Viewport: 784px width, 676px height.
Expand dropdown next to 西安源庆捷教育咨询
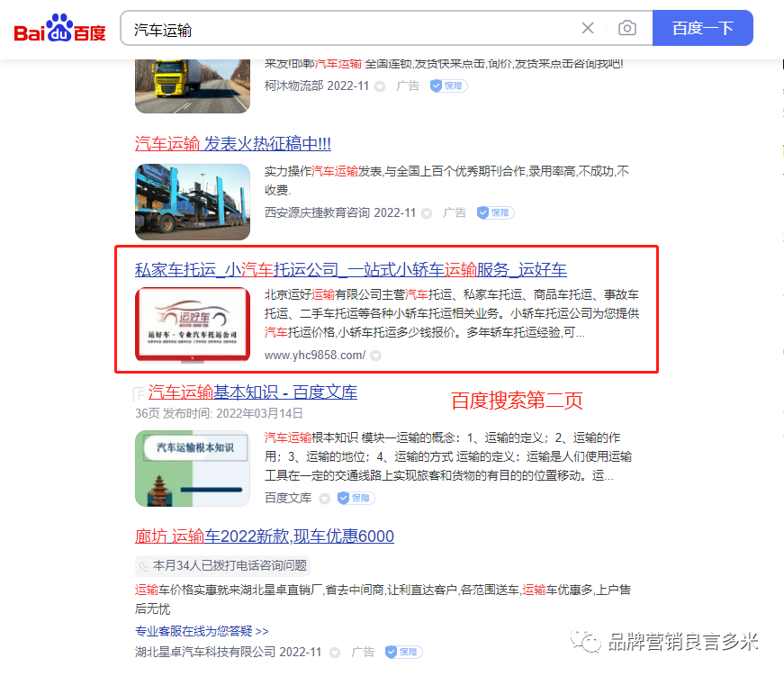click(427, 213)
